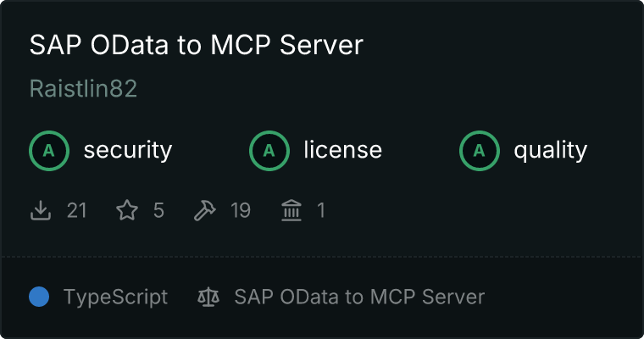
Task: Click the downloads arrow icon
Action: pyautogui.click(x=41, y=210)
